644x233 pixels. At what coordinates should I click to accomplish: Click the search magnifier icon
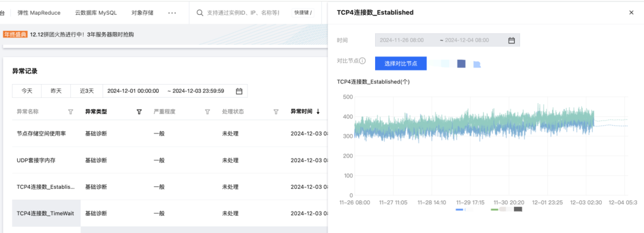pyautogui.click(x=200, y=13)
